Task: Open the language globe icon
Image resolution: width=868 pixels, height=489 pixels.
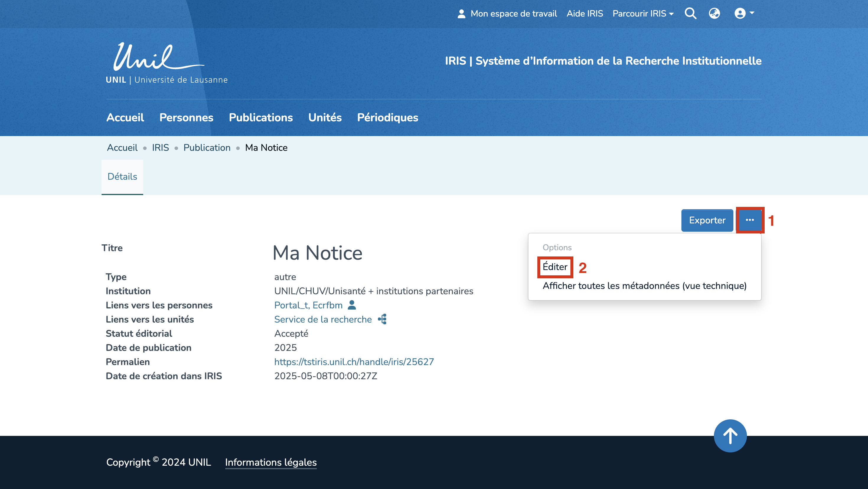Action: coord(714,14)
